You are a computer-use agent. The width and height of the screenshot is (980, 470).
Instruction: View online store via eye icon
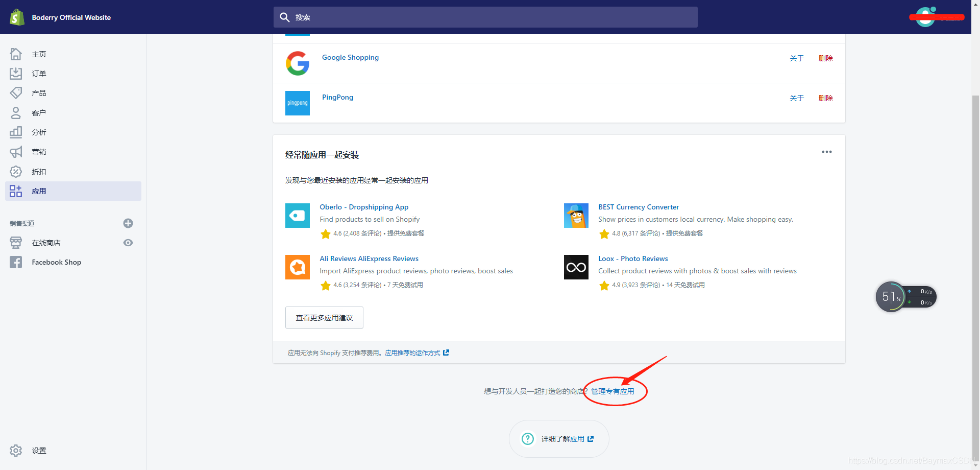pos(128,243)
